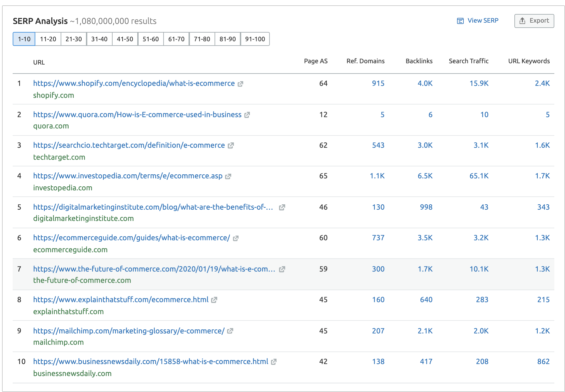Click 915 referring domains for Shopify
The width and height of the screenshot is (565, 392).
coord(378,83)
